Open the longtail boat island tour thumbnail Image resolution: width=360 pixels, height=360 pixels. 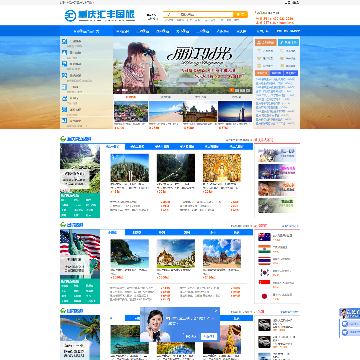pyautogui.click(x=130, y=253)
